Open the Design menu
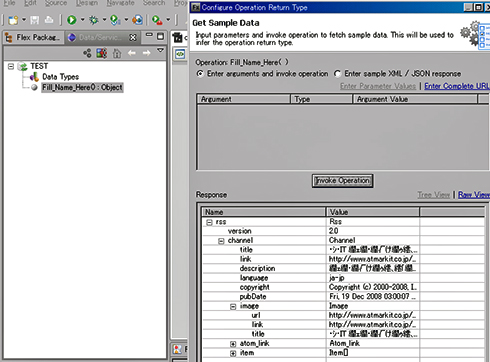Screen dimensions: 490x362 87,3
